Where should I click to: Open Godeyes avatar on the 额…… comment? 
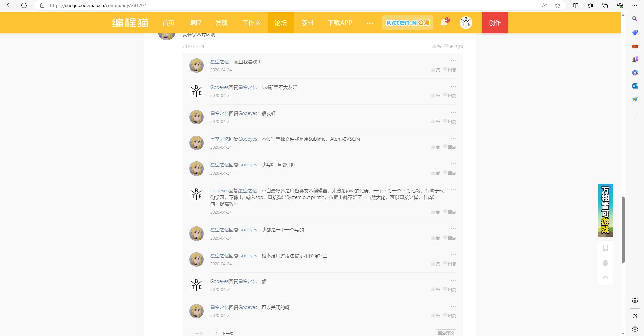(196, 285)
